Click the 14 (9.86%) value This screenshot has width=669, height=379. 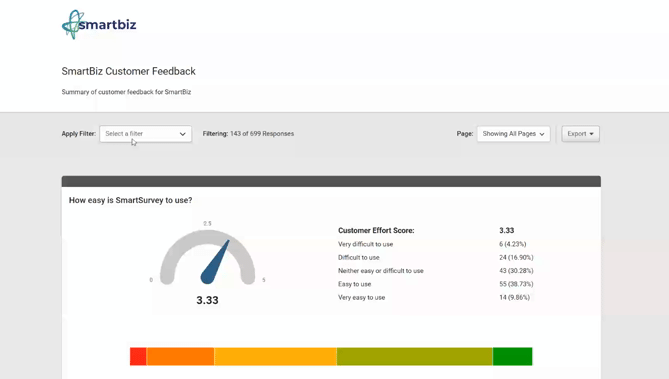pos(514,297)
